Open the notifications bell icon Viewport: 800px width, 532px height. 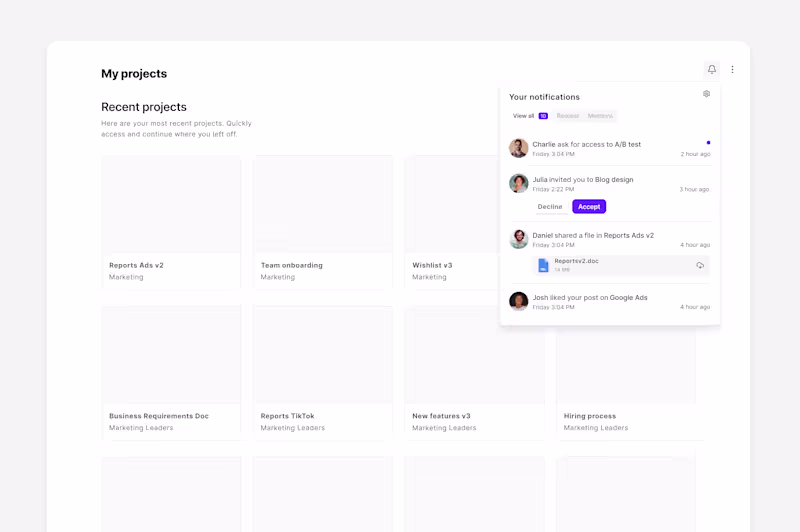click(x=712, y=69)
